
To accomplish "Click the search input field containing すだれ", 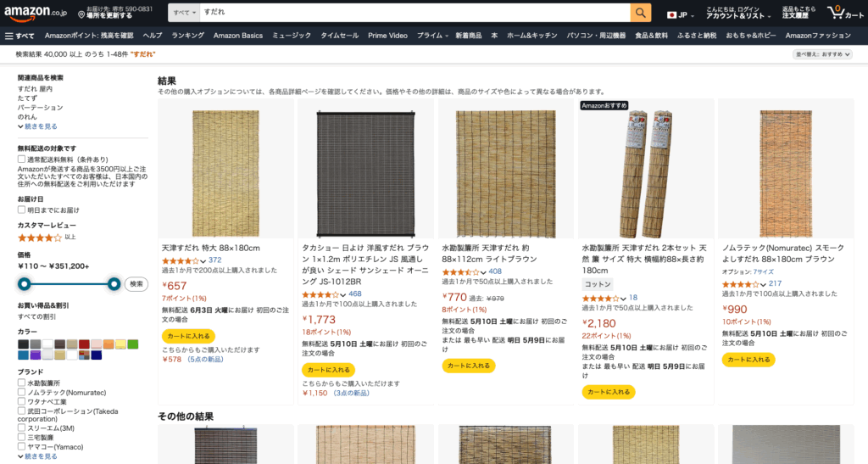I will [415, 13].
